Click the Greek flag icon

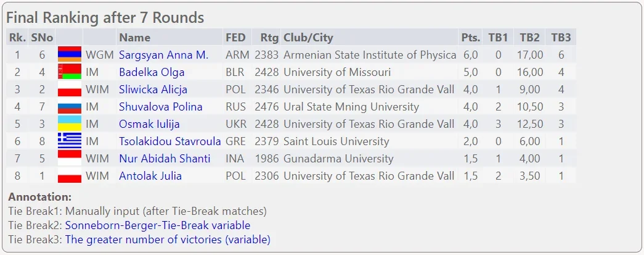click(69, 141)
